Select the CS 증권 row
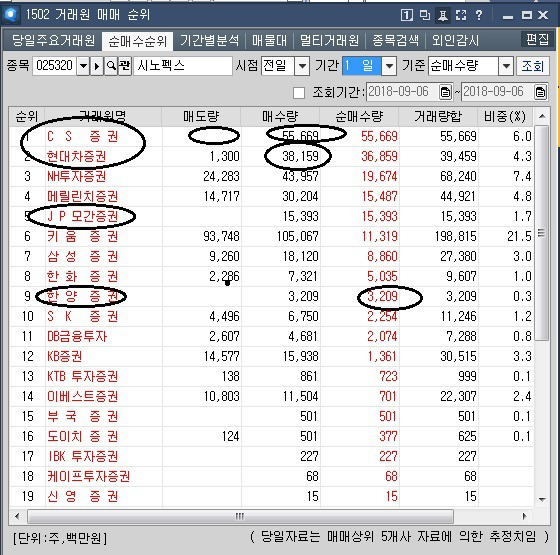Screen dimensions: 560x555 pyautogui.click(x=271, y=136)
